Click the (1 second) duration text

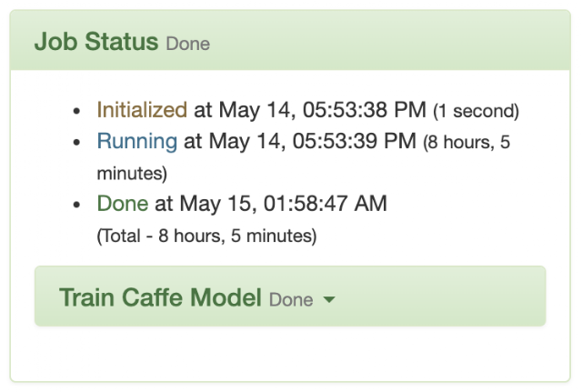tap(477, 111)
